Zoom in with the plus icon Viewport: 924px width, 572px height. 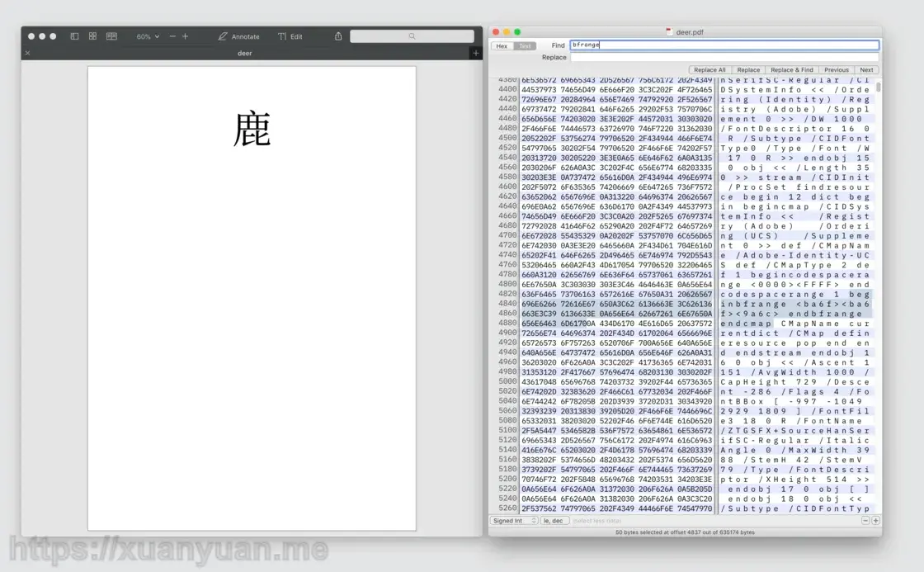point(185,36)
